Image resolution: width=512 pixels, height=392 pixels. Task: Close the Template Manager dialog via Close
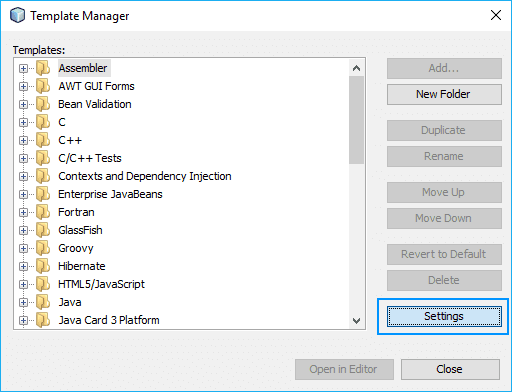(450, 369)
